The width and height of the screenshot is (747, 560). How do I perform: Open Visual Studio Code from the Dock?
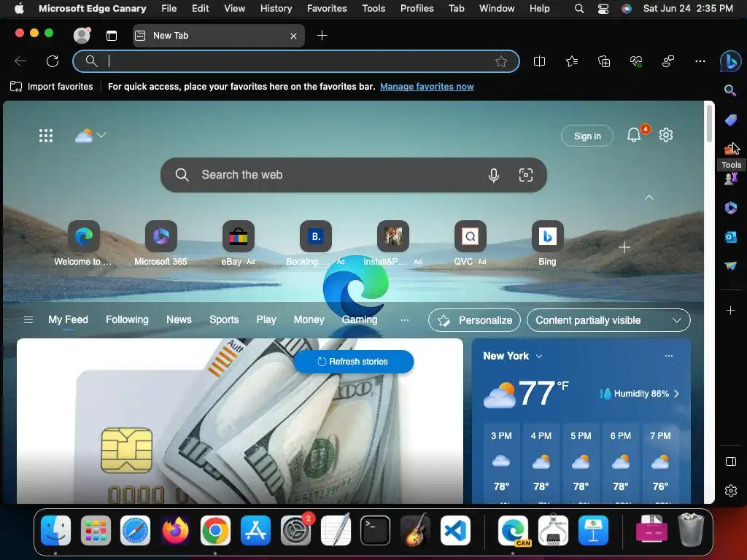coord(455,530)
